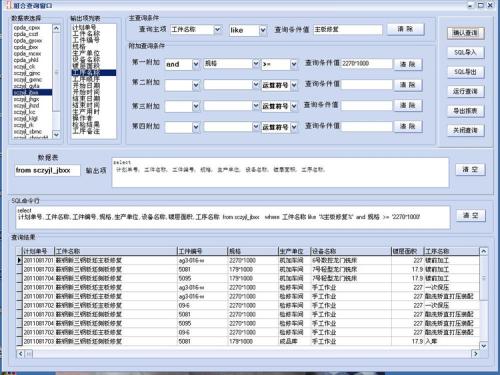Image resolution: width=500 pixels, height=375 pixels.
Task: Open the 第一附加 field dropdown showing 规格
Action: [256, 64]
